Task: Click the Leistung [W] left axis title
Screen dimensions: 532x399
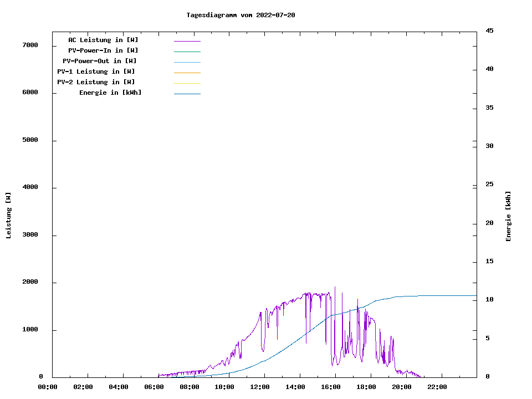Action: pos(8,216)
